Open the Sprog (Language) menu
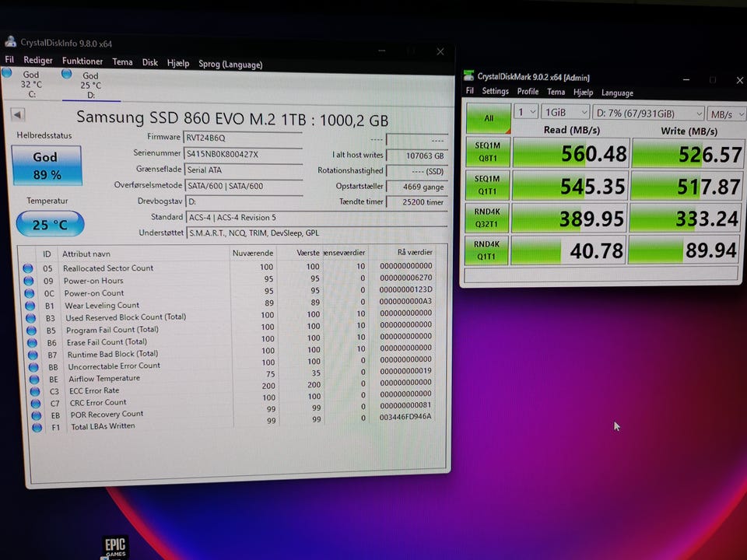 [230, 65]
